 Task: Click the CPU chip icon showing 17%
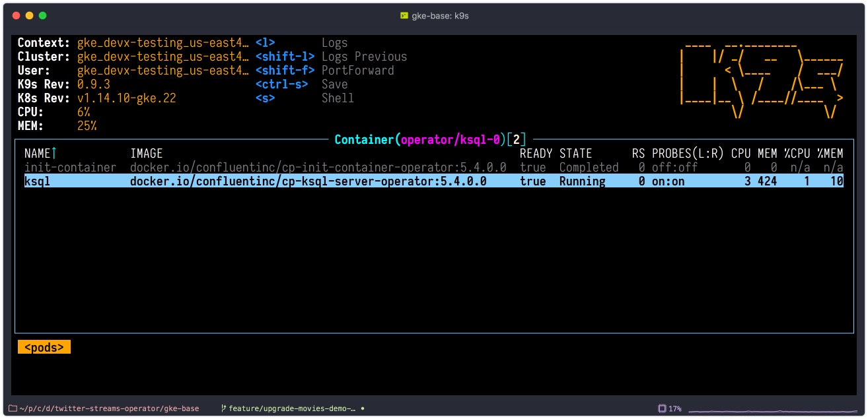[662, 408]
